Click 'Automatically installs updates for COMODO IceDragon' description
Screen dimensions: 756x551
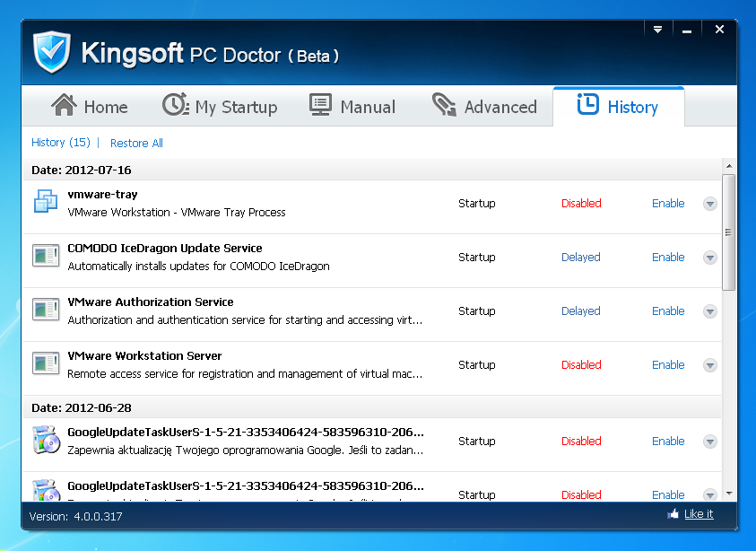[199, 267]
